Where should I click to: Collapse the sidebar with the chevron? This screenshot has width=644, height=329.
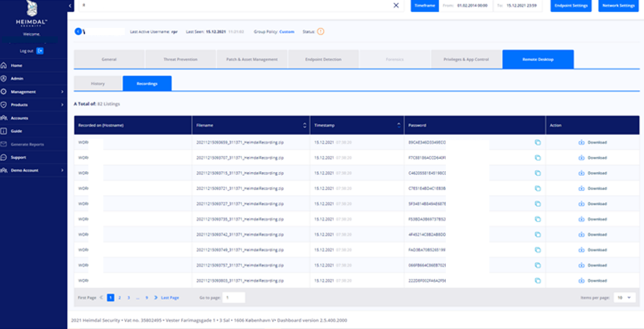70,5
